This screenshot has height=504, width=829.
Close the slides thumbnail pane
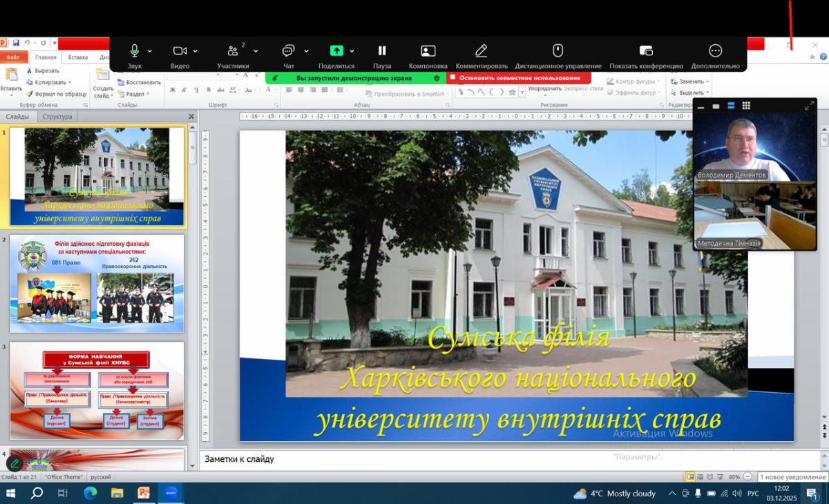(191, 117)
